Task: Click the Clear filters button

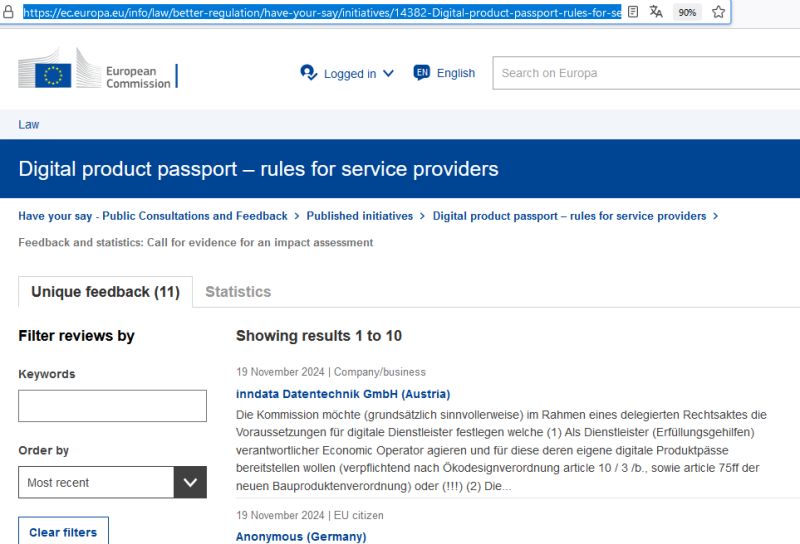Action: 63,531
